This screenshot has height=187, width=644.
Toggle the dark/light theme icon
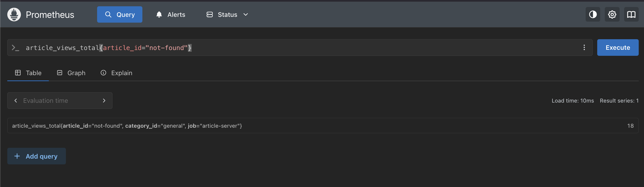point(593,15)
